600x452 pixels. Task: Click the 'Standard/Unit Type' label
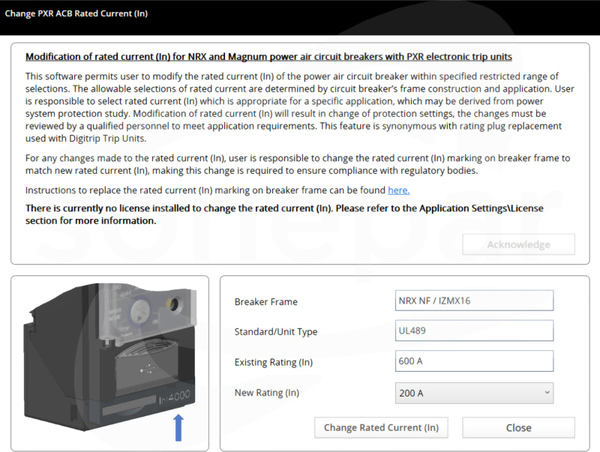coord(276,331)
